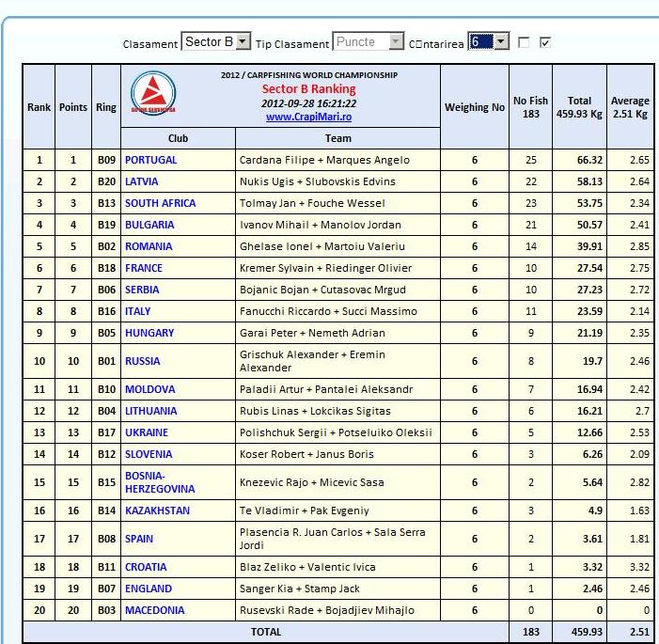The image size is (659, 644).
Task: Open the KAZAKHSTAN club link
Action: [x=158, y=510]
